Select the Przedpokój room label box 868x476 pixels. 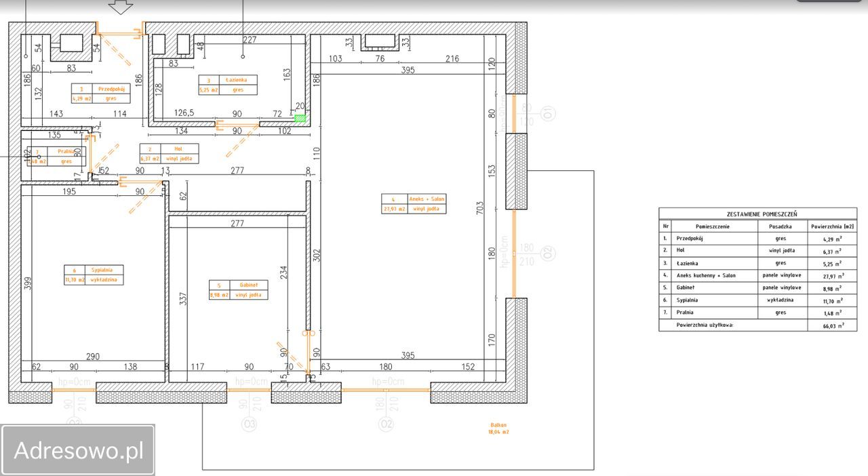point(101,94)
